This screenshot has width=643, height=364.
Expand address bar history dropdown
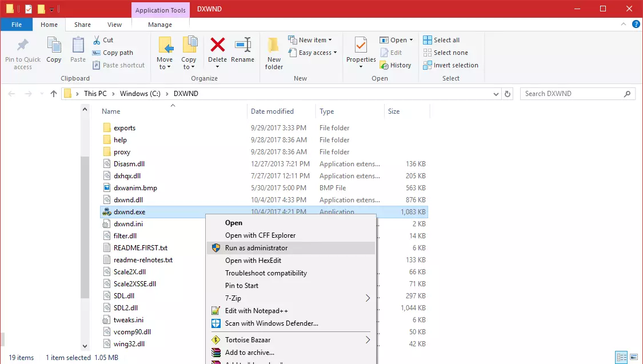[496, 94]
